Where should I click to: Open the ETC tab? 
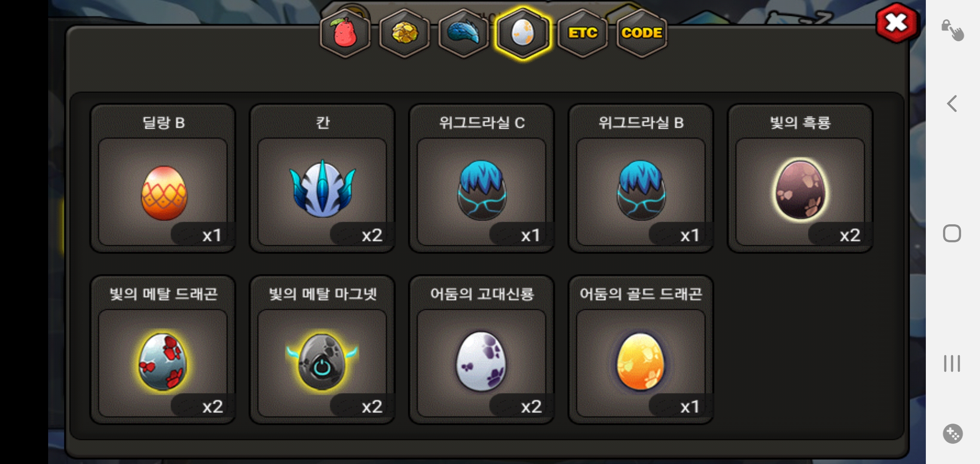click(582, 33)
